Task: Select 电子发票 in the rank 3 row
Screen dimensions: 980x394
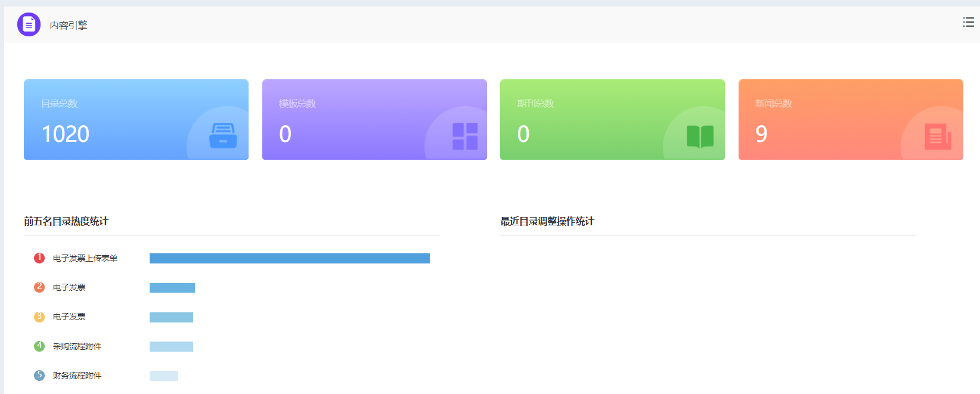Action: (69, 317)
